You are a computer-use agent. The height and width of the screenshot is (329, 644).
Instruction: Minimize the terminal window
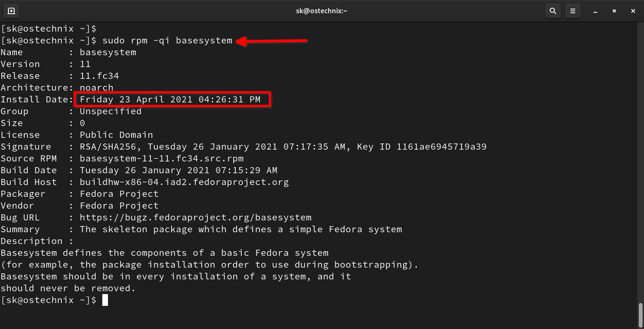[596, 10]
